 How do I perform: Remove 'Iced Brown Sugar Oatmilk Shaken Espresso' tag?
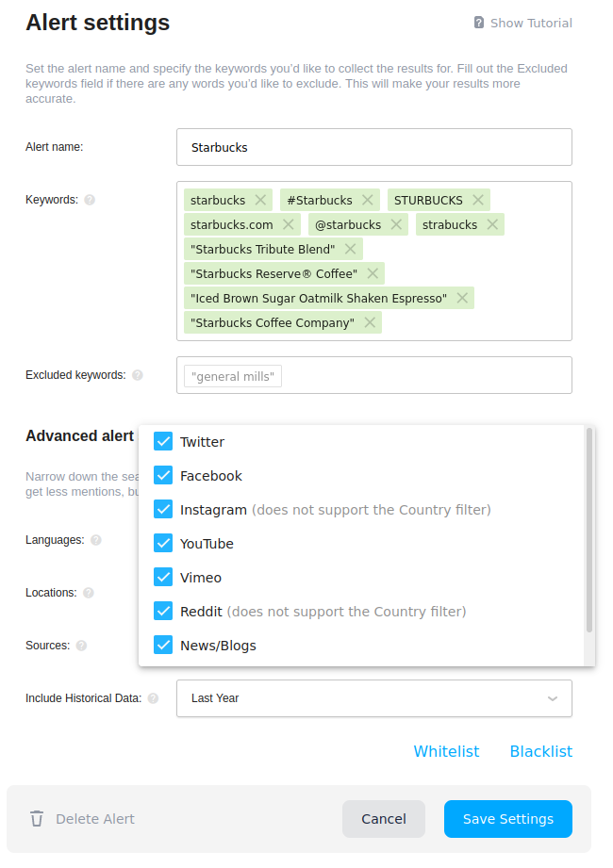coord(462,298)
